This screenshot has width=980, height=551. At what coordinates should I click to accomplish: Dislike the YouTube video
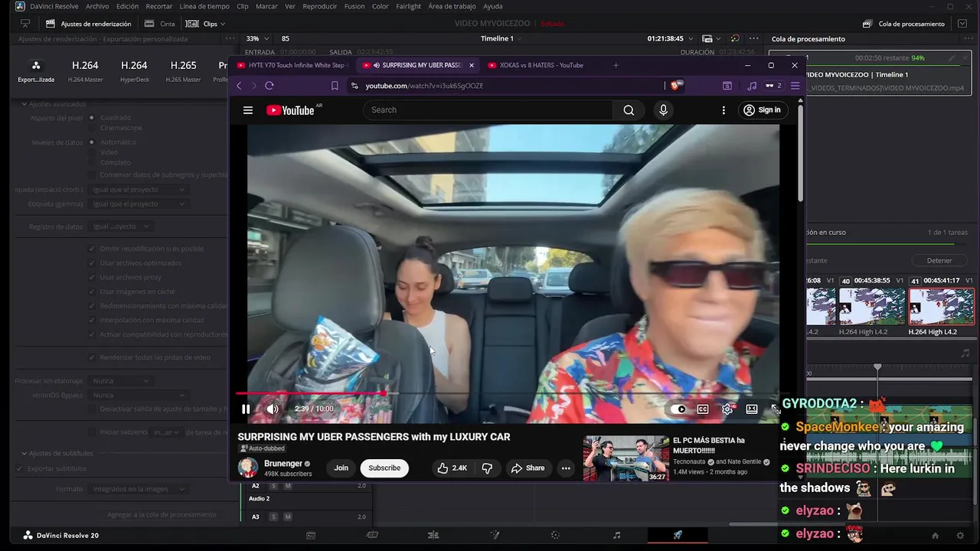click(x=487, y=468)
